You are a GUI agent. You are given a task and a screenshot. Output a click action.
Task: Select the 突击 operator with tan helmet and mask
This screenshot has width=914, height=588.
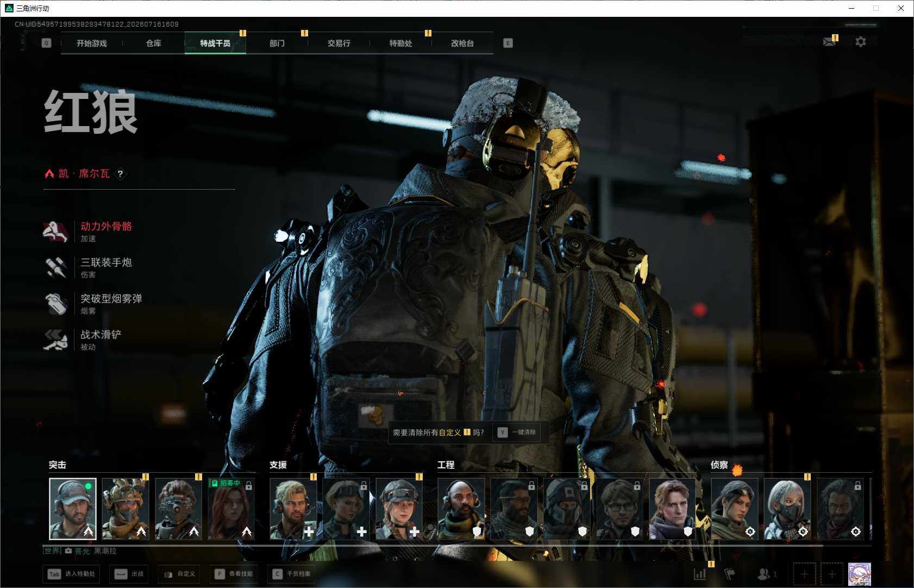[x=126, y=509]
